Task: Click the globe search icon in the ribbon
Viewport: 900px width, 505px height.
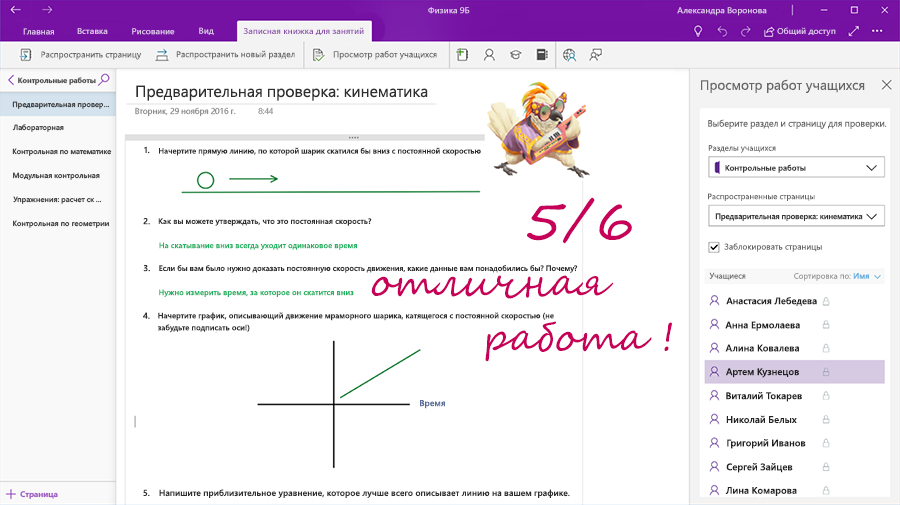Action: click(569, 55)
